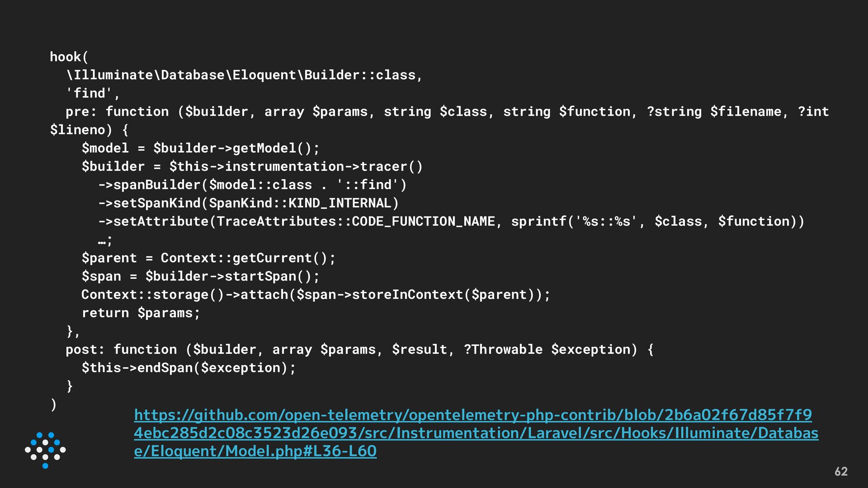Click the second line of the URL

pyautogui.click(x=476, y=433)
